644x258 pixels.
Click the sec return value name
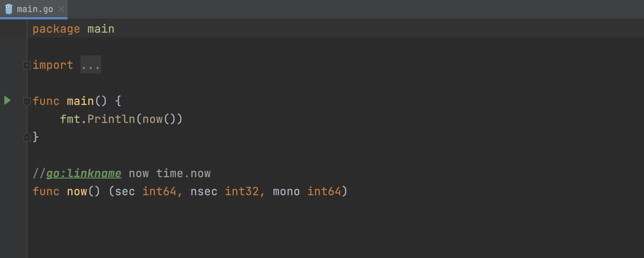125,191
